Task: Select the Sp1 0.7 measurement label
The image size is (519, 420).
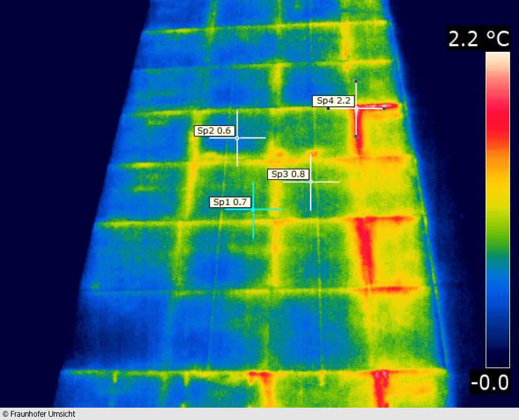Action: point(230,202)
